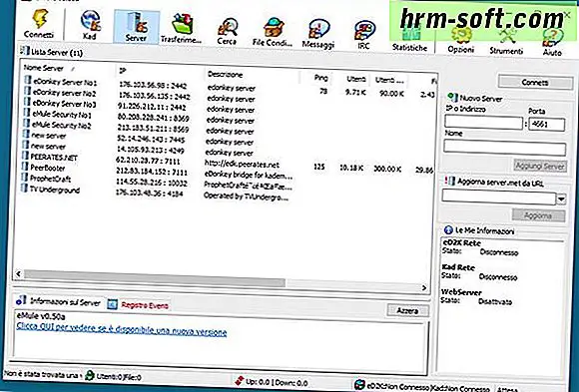The image size is (579, 392).
Task: Select the eDonkey server No2 row
Action: tap(65, 93)
